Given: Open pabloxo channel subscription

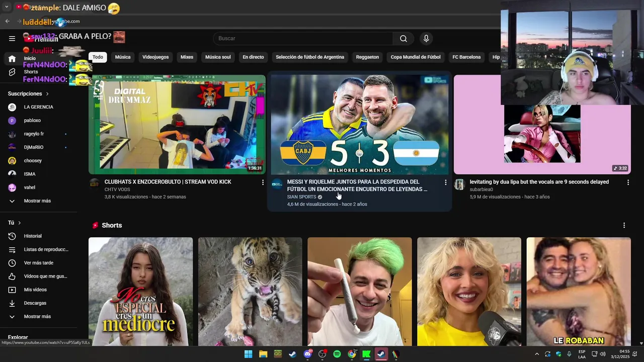Looking at the screenshot, I should tap(32, 121).
